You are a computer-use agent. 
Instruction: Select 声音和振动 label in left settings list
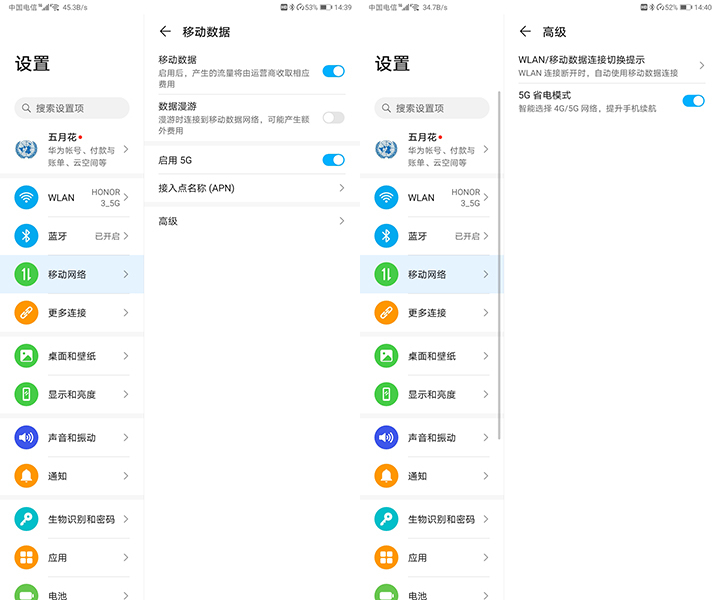pos(72,437)
